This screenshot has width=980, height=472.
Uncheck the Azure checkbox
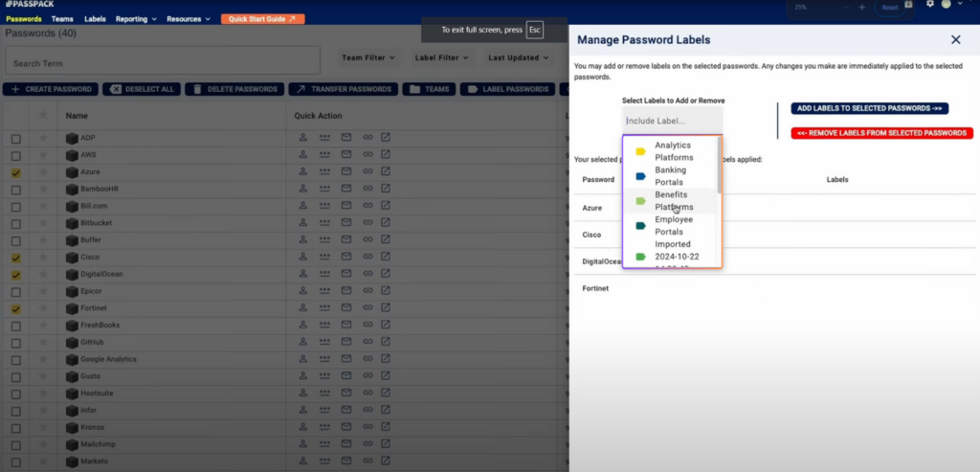point(16,172)
